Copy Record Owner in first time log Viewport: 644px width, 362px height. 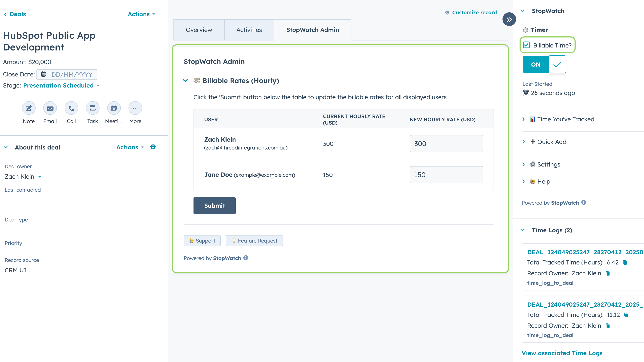[608, 273]
